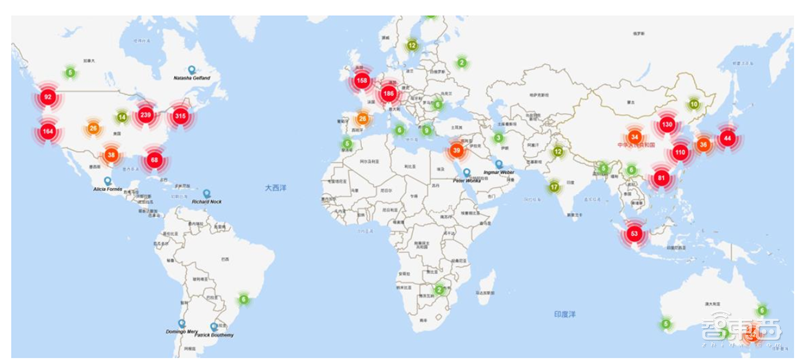Click the red 81 cluster marker
Screen dimensions: 800x364
click(661, 179)
